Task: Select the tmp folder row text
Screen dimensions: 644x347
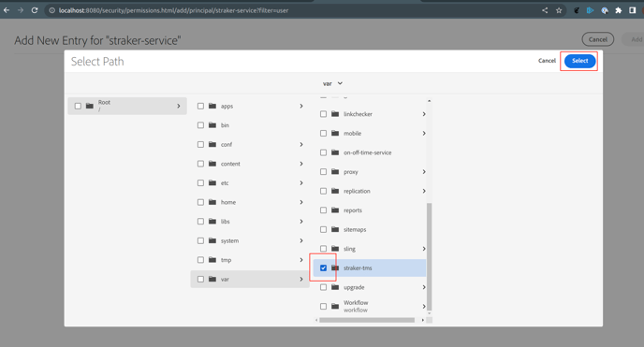Action: point(226,260)
